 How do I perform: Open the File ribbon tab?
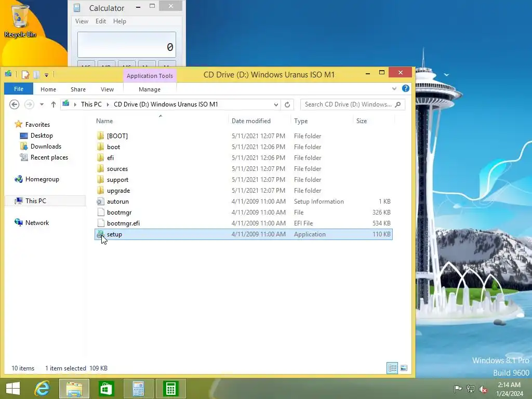(19, 89)
